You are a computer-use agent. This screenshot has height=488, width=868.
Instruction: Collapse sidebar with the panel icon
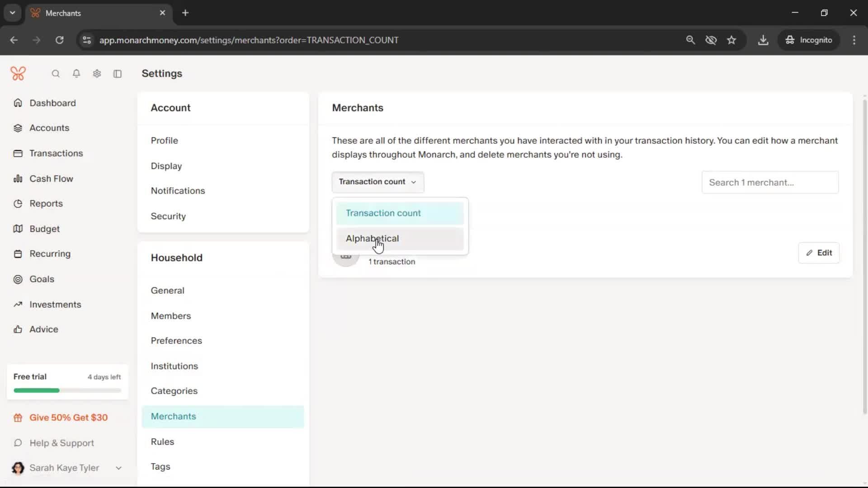[118, 74]
